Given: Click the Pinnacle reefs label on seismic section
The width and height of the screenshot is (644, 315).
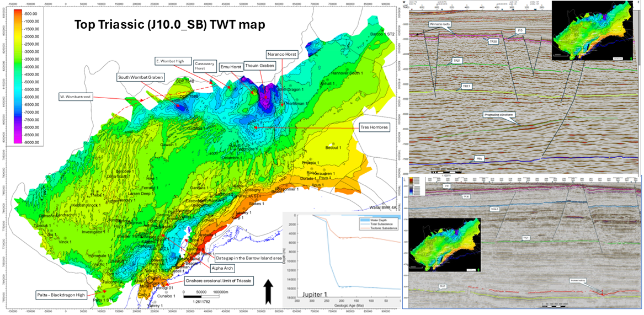Looking at the screenshot, I should tap(438, 25).
